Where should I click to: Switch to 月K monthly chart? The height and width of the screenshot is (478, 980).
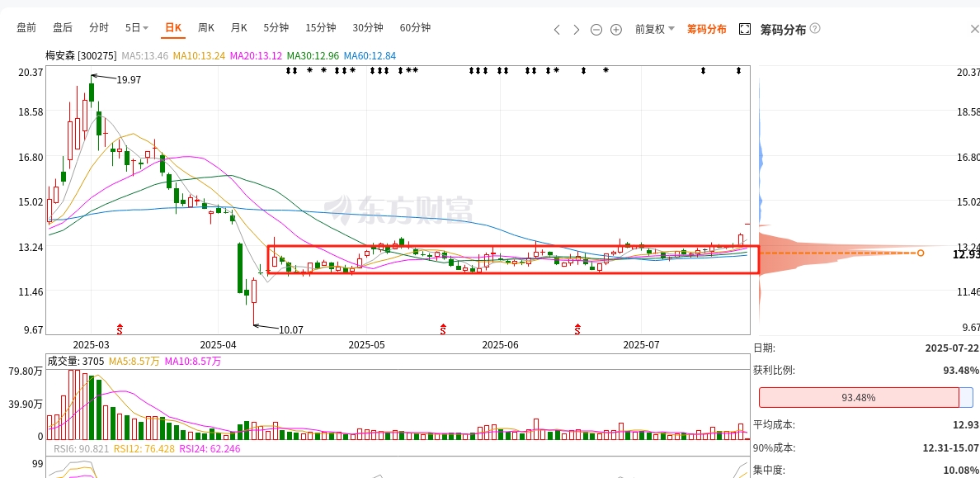tap(238, 27)
